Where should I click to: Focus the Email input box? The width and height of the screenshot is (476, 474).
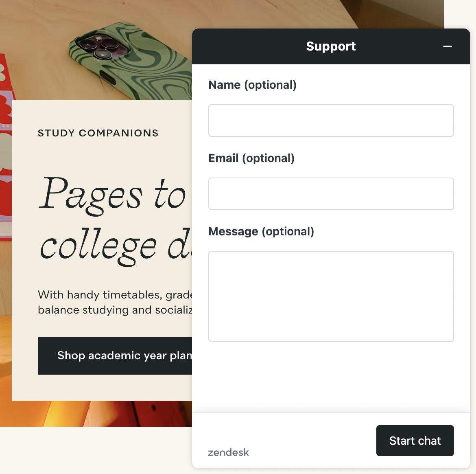[331, 194]
